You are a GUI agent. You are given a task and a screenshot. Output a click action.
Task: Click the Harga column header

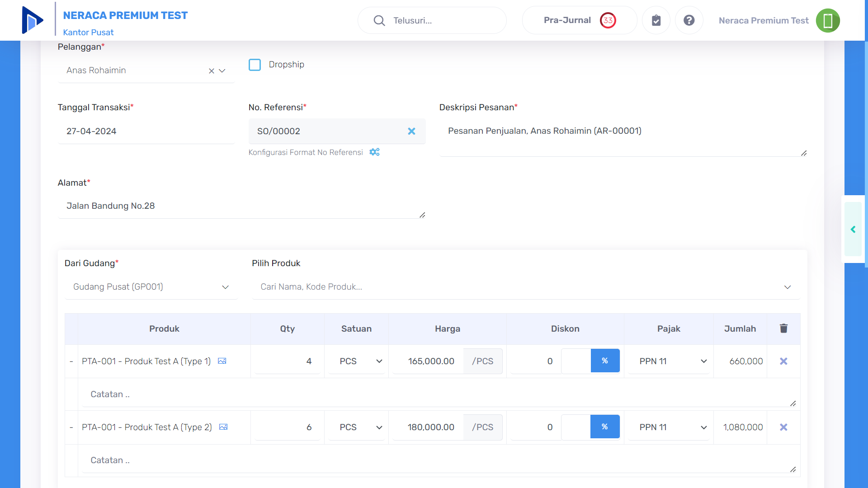point(448,329)
